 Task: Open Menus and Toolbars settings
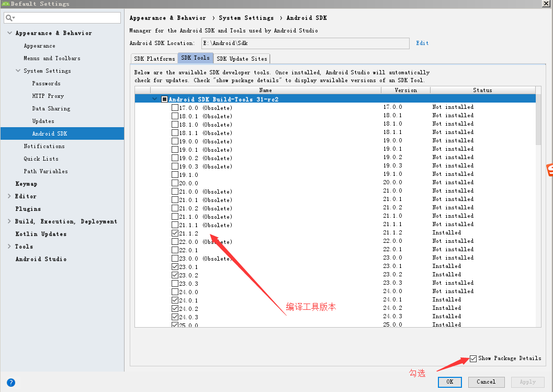click(52, 58)
